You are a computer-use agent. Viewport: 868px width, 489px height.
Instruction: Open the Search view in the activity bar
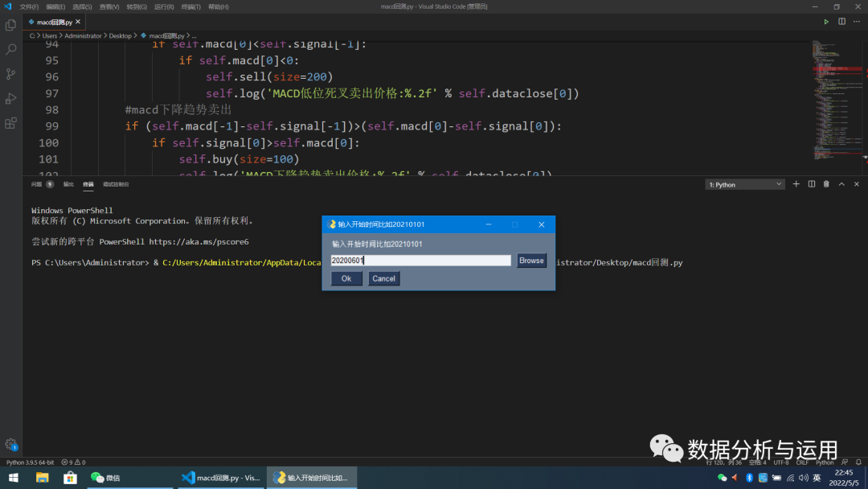click(x=10, y=50)
